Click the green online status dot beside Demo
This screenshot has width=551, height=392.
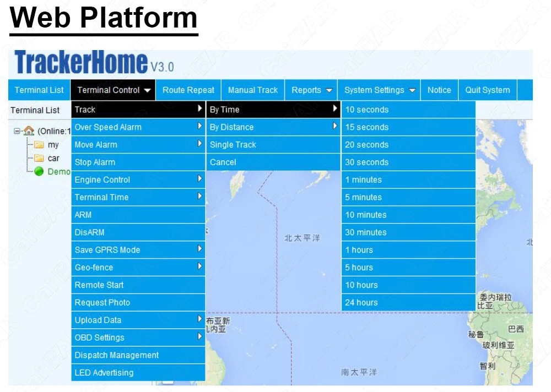click(x=39, y=171)
